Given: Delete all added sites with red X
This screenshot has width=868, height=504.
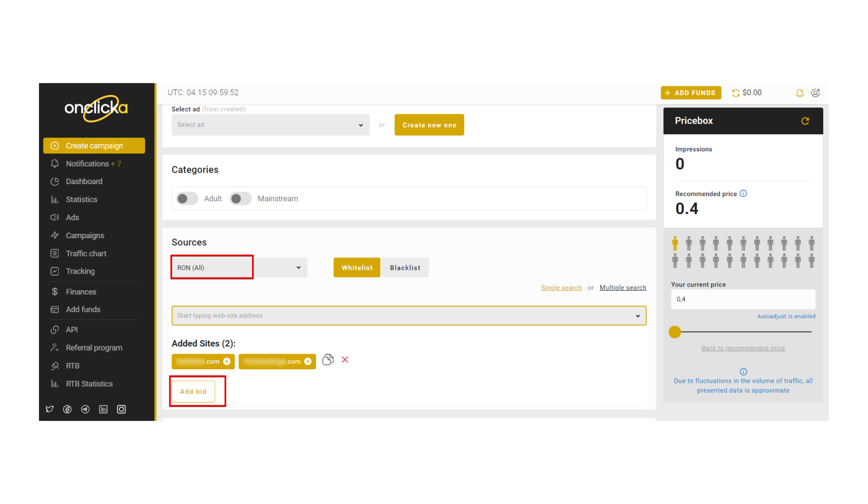Looking at the screenshot, I should point(345,360).
